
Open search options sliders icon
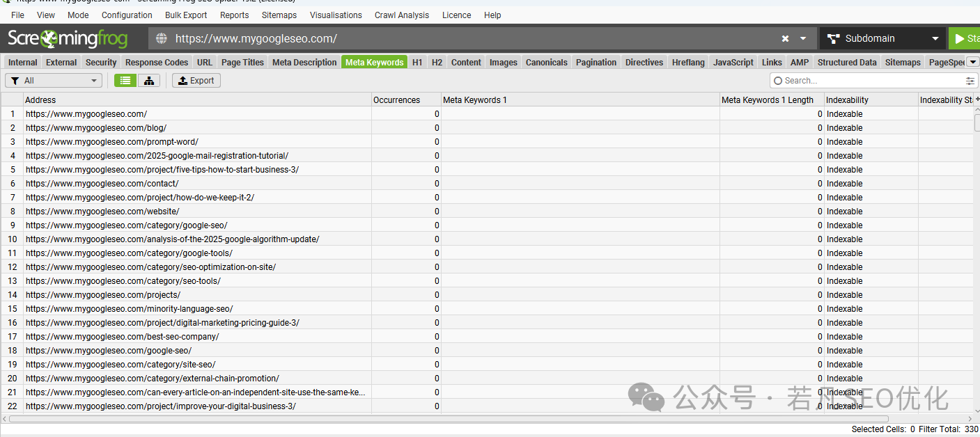970,81
